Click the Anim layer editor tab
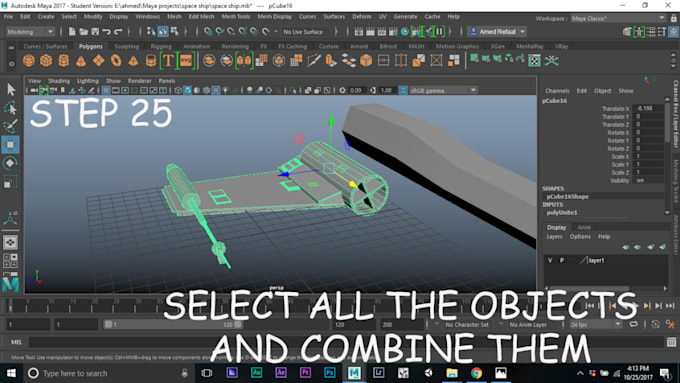 pos(584,227)
